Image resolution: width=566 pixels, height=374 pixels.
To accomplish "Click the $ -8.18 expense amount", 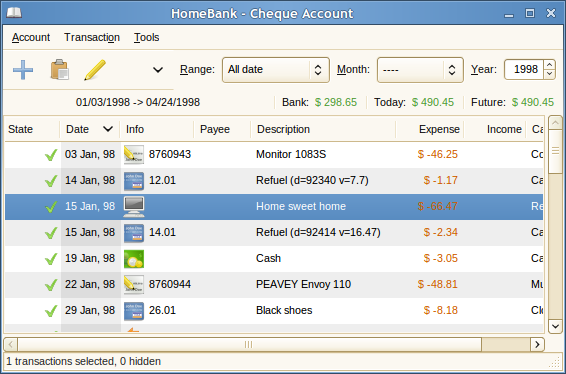I will coord(440,310).
